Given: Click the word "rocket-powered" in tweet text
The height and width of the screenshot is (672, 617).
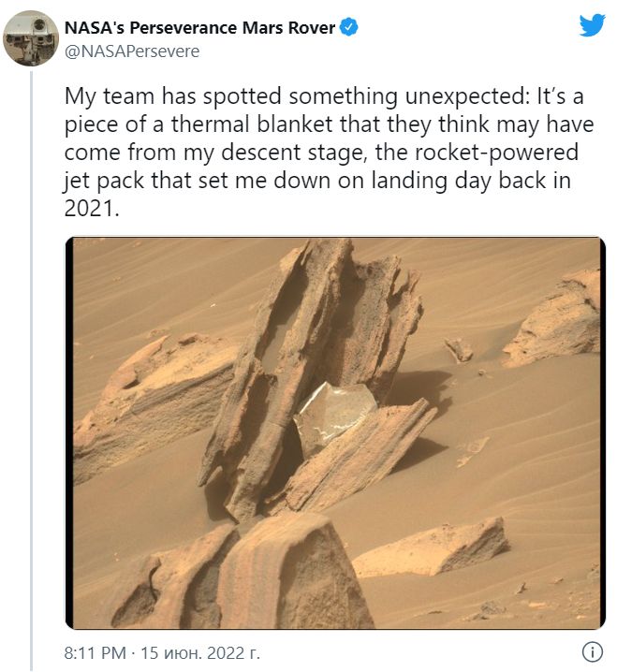Looking at the screenshot, I should (496, 153).
